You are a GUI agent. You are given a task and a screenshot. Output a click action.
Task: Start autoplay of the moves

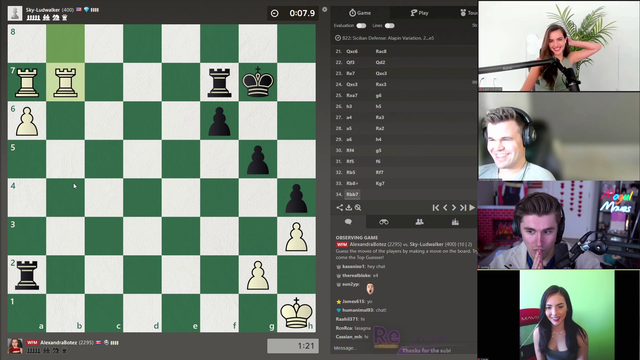point(472,207)
